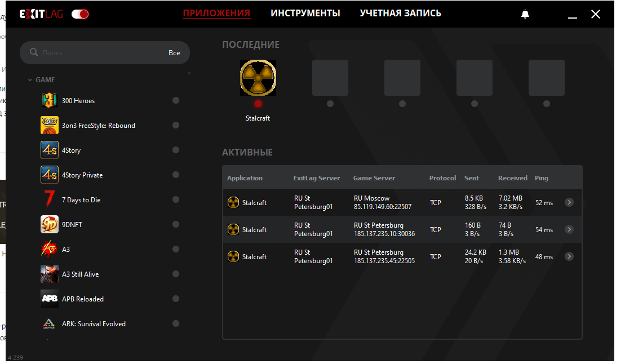Select the A3 Still Alive icon
The height and width of the screenshot is (364, 625).
[50, 274]
